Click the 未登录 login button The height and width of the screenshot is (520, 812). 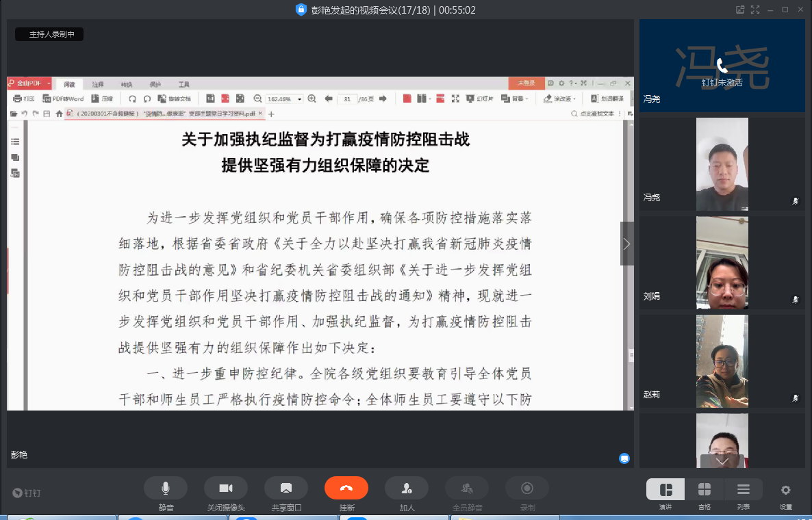tap(526, 83)
